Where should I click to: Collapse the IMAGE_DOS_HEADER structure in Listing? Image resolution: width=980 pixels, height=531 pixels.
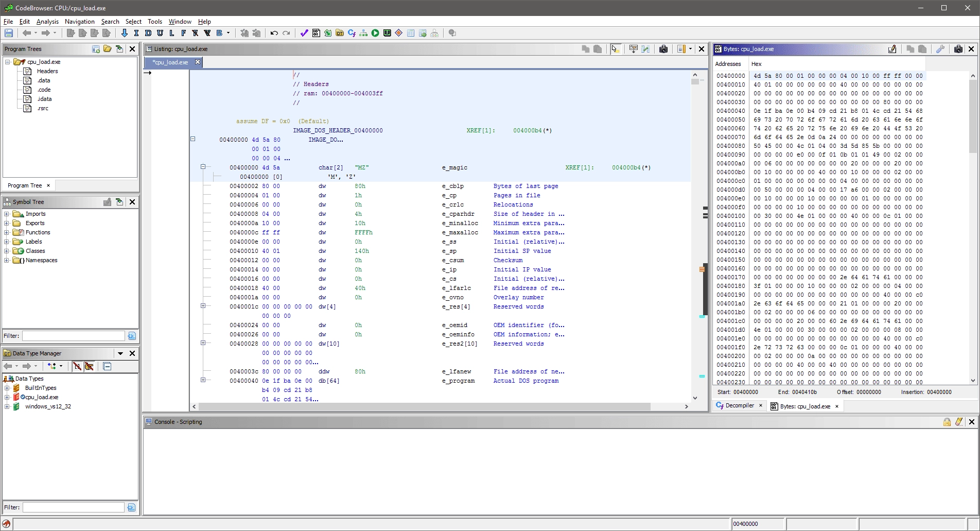click(x=193, y=139)
